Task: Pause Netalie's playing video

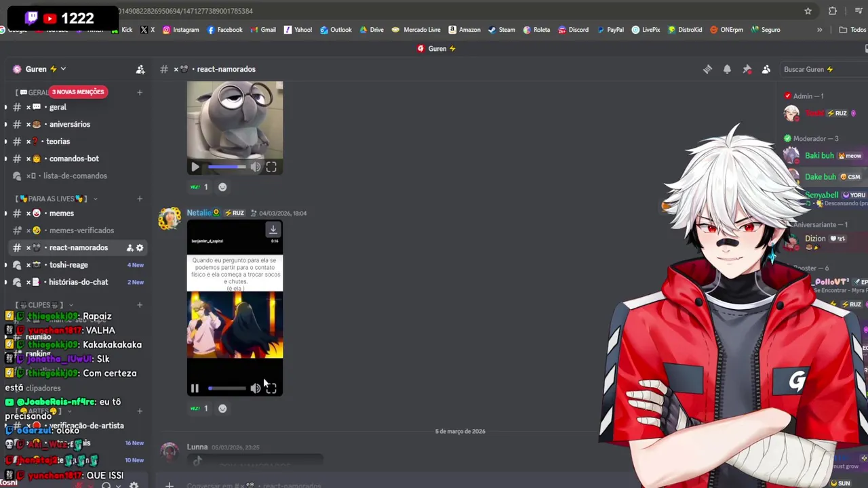Action: (195, 388)
